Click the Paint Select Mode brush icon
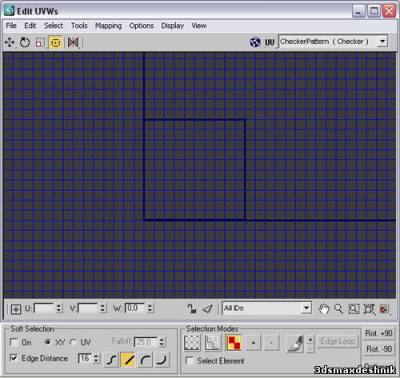 point(295,343)
